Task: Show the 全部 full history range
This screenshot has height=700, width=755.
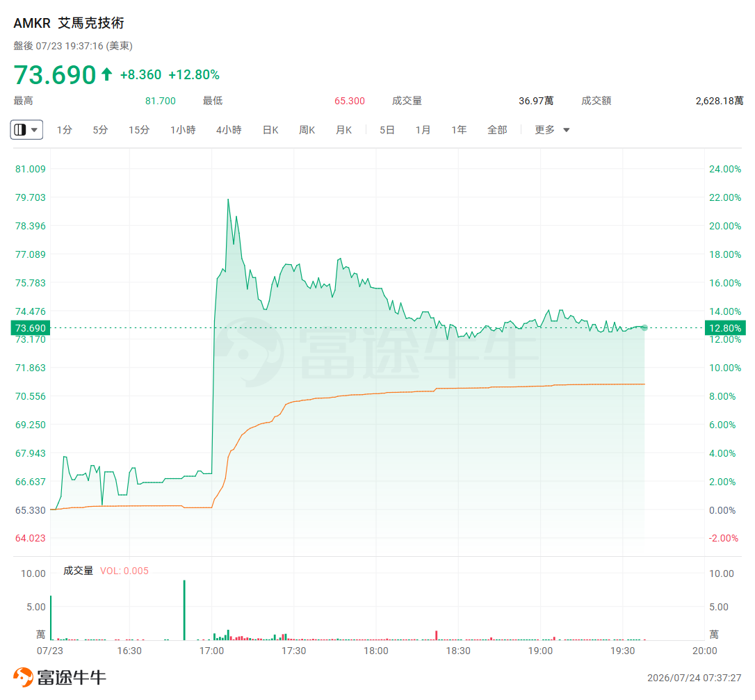Action: point(497,130)
